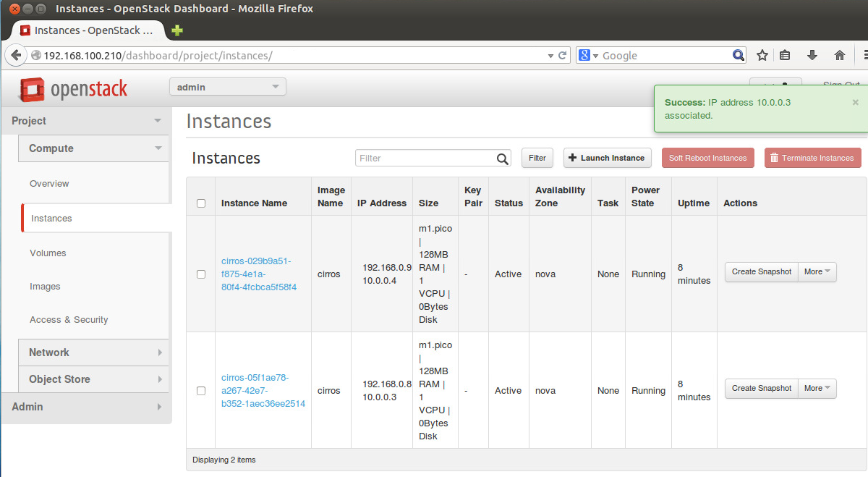
Task: Click the Filter magnifying glass icon
Action: [x=503, y=158]
